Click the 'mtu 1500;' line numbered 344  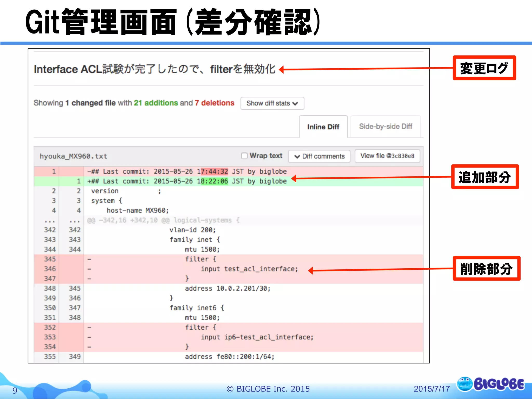[x=229, y=249]
